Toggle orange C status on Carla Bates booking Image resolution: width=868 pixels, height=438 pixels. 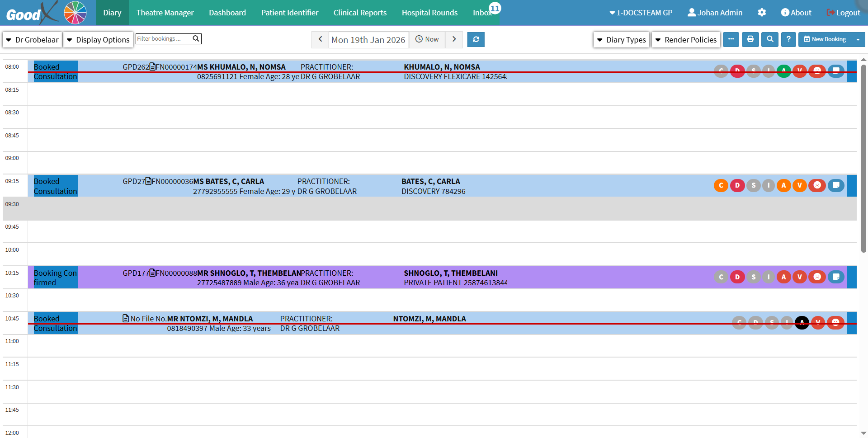pos(721,185)
